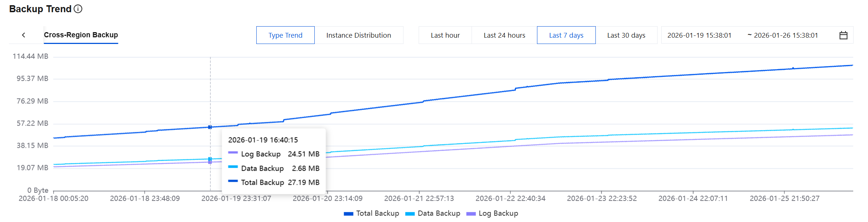This screenshot has width=868, height=222.
Task: Switch to Type Trend view
Action: pyautogui.click(x=285, y=35)
